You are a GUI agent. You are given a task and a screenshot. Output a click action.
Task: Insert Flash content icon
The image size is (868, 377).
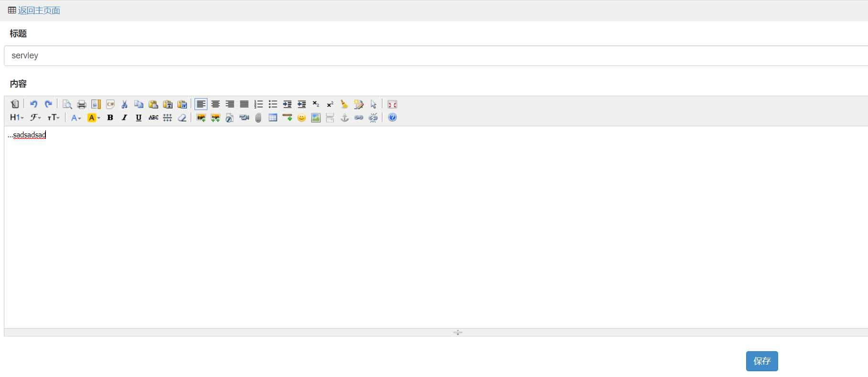[x=230, y=117]
